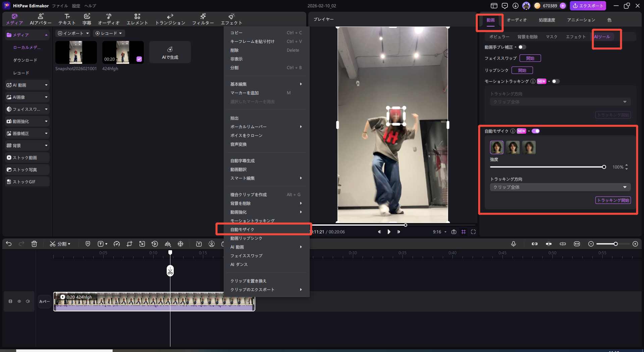Open the AI Avatar panel
Screen dimensions: 644x352
[x=41, y=19]
